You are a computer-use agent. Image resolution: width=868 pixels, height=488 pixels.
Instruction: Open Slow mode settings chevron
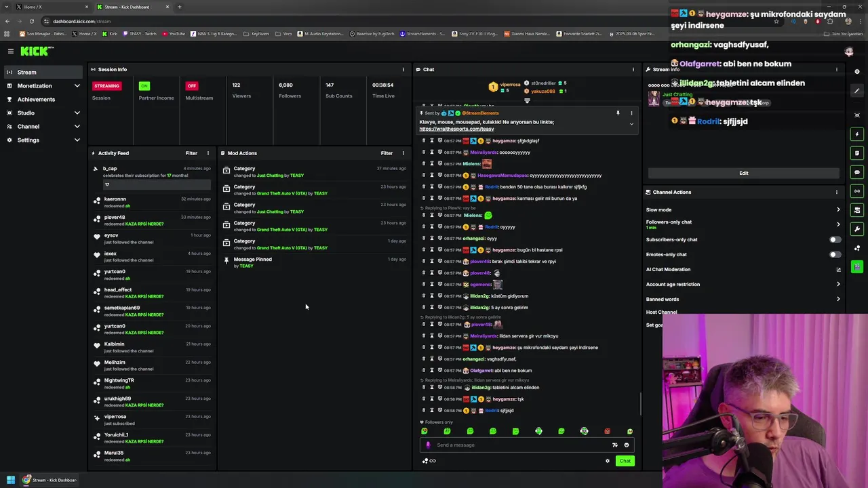click(x=838, y=209)
